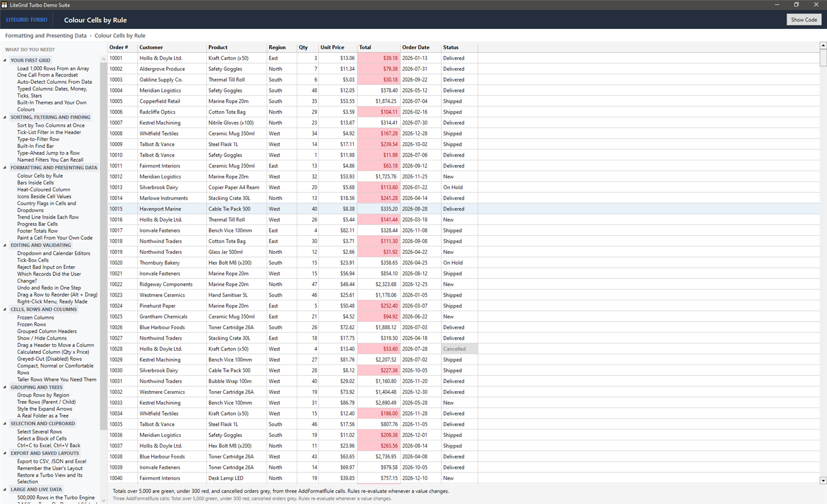The width and height of the screenshot is (827, 504).
Task: Open Footer Totals Row demo
Action: pos(37,231)
